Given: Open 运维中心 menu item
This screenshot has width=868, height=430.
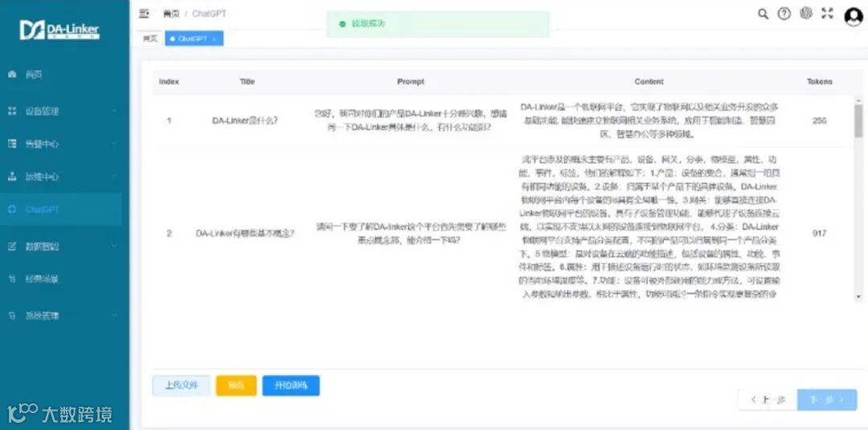Looking at the screenshot, I should (x=61, y=177).
